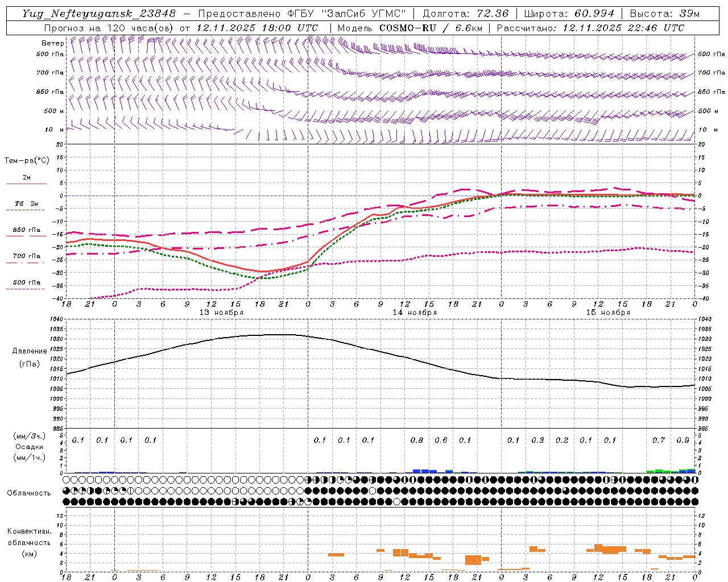Click the Ветер panel label
The width and height of the screenshot is (728, 582).
click(x=52, y=43)
